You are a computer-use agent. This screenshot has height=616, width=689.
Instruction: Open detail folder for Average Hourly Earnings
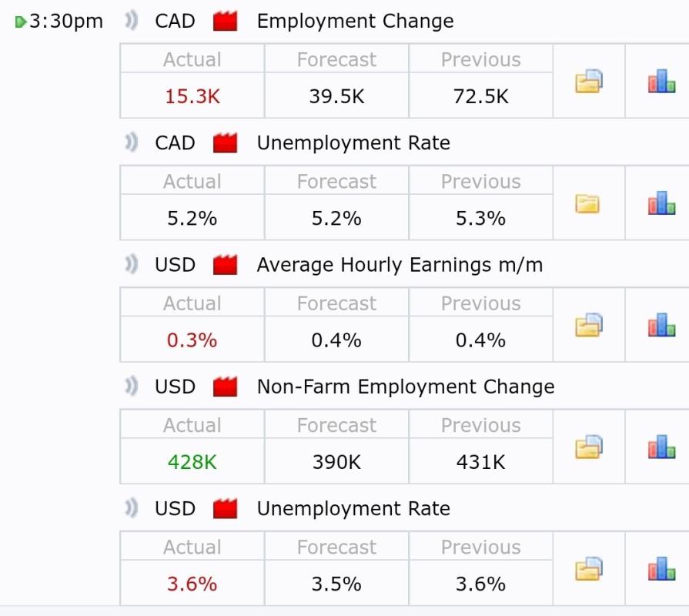(x=589, y=325)
